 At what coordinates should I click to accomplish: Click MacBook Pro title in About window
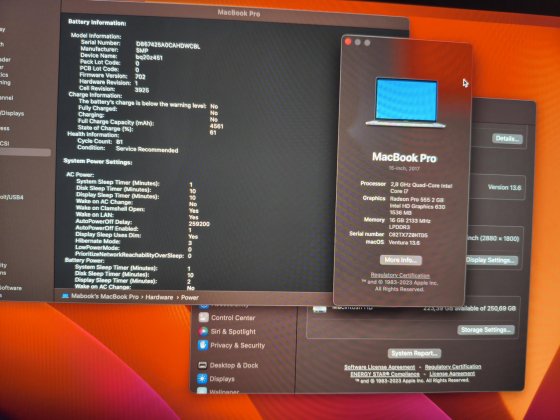pos(404,158)
